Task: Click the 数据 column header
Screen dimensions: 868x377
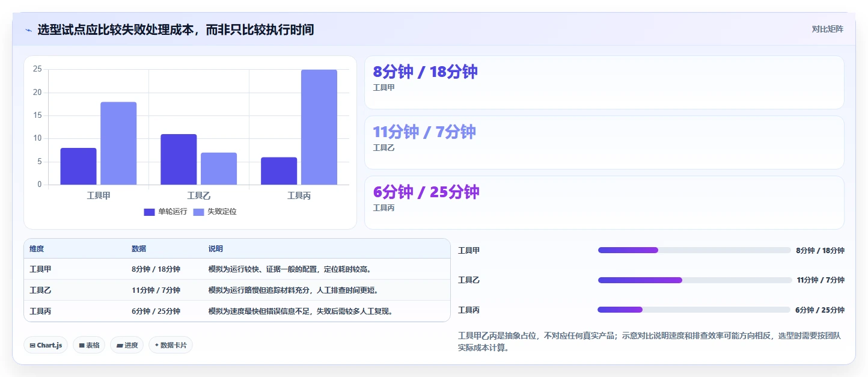Action: [139, 249]
